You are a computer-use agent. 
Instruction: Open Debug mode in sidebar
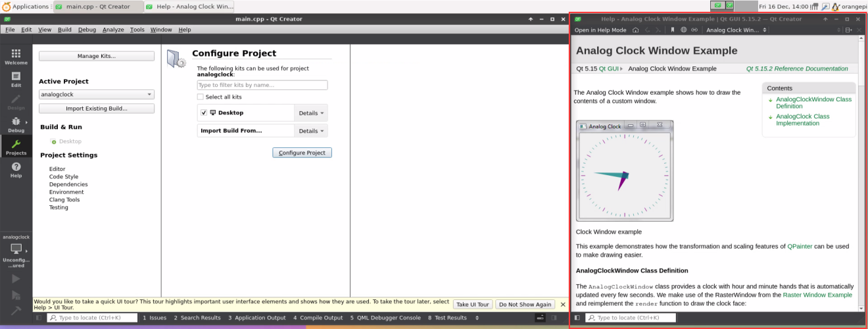coord(16,124)
